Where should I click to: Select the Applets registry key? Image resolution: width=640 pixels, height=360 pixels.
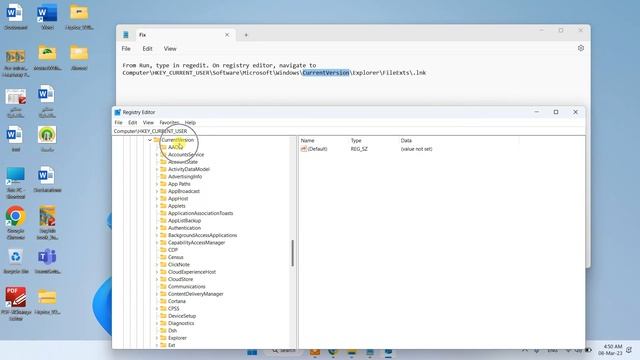(x=176, y=206)
